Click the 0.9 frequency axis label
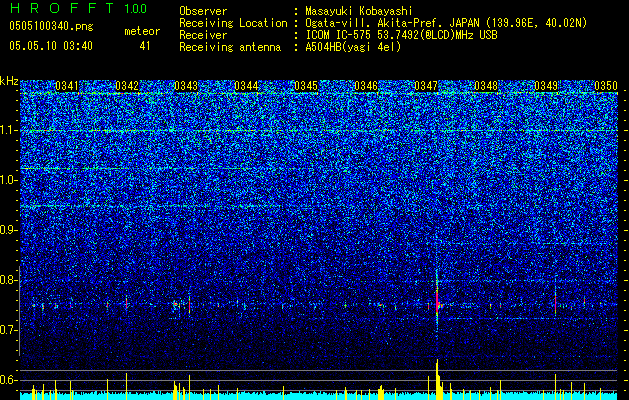 (x=8, y=230)
